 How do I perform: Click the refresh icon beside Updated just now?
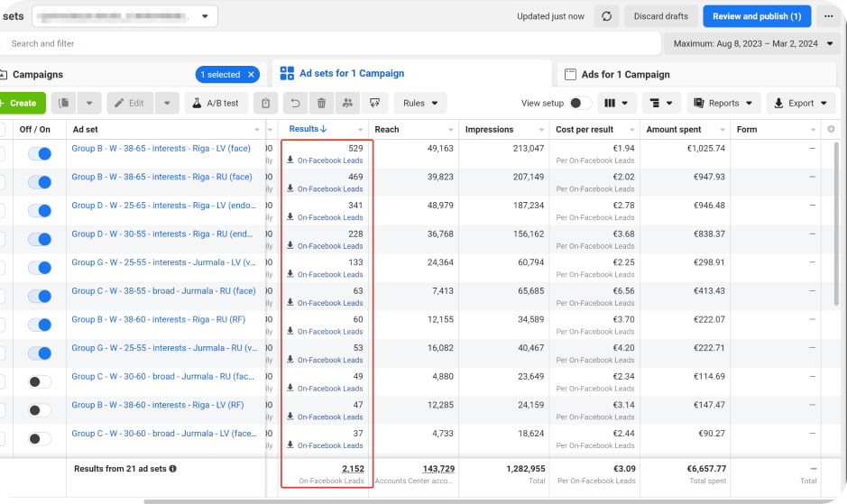point(607,16)
